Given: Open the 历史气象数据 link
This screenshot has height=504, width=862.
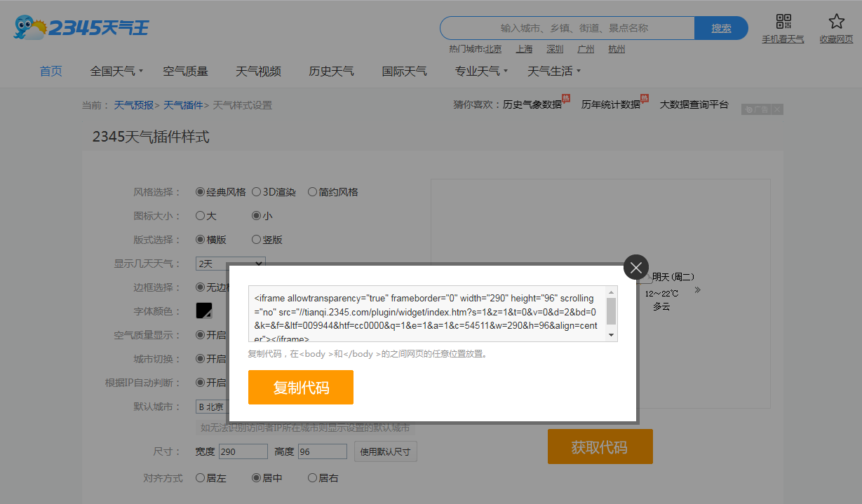Looking at the screenshot, I should [532, 104].
